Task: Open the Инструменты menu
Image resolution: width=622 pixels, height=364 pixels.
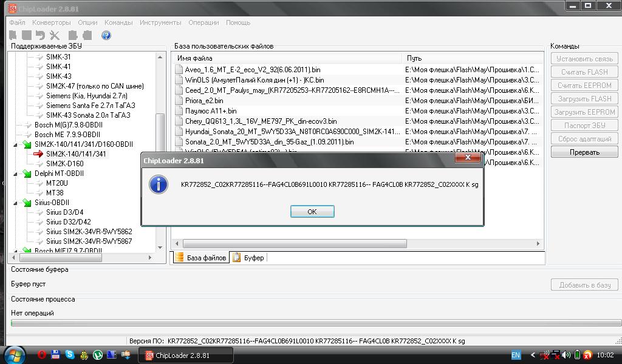Action: 160,22
